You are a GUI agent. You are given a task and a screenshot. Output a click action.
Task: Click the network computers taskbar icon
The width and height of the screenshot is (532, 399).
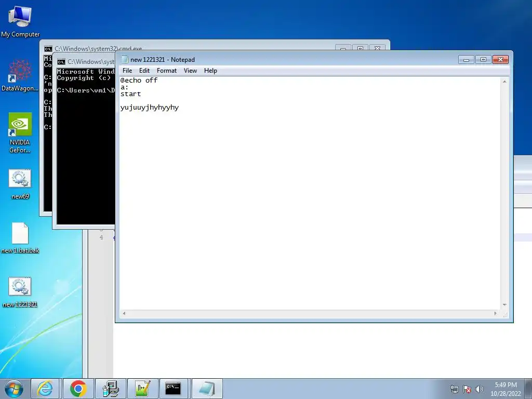coord(111,389)
